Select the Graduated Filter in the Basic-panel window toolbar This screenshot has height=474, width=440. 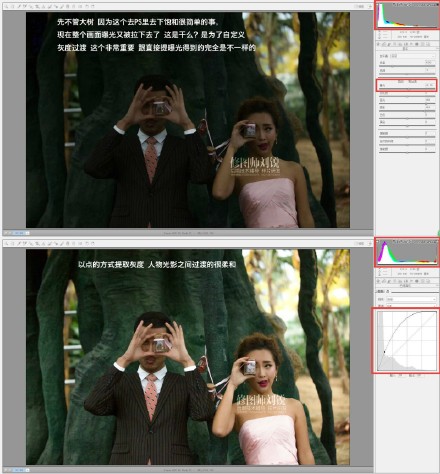click(68, 6)
